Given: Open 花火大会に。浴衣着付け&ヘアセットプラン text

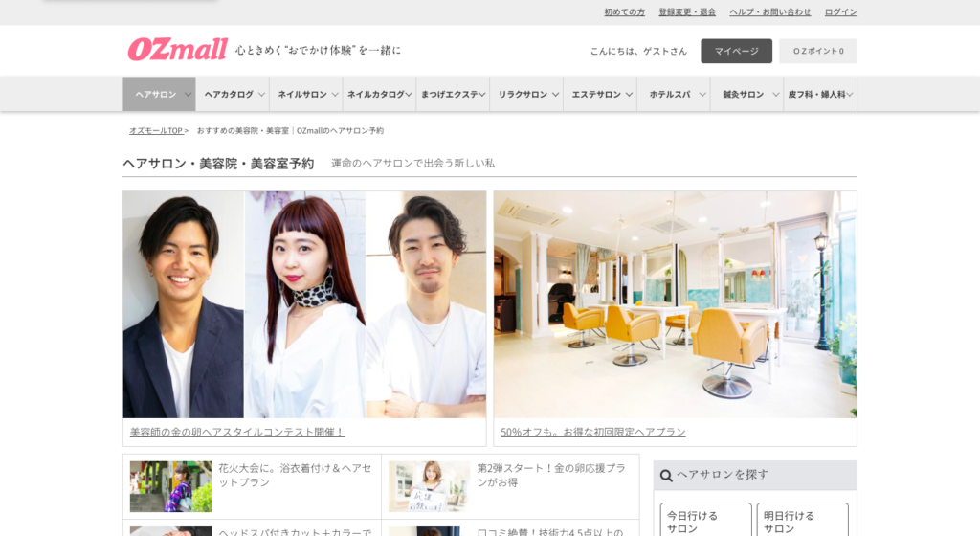Looking at the screenshot, I should [295, 476].
